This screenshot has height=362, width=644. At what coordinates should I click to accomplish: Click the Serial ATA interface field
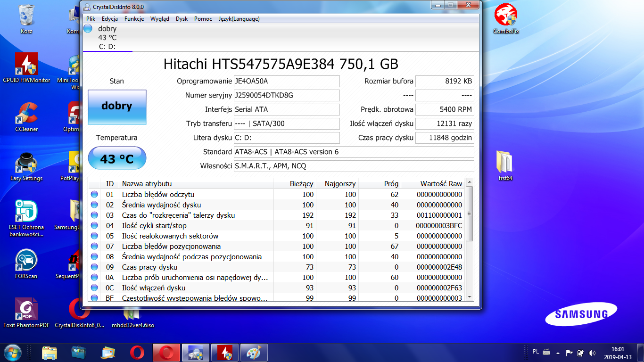[287, 109]
